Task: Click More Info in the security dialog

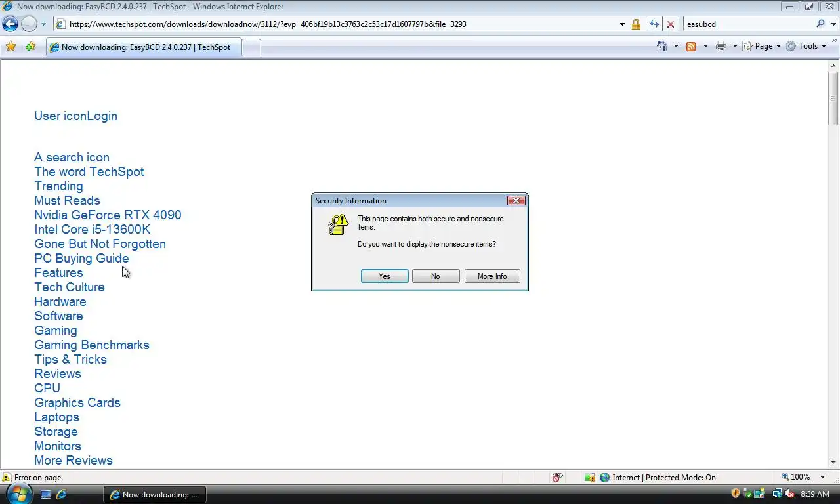Action: click(x=492, y=276)
